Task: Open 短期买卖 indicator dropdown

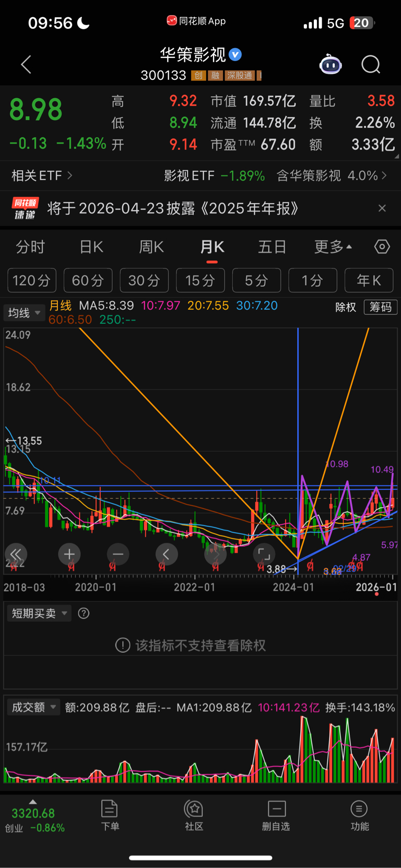Action: [39, 613]
